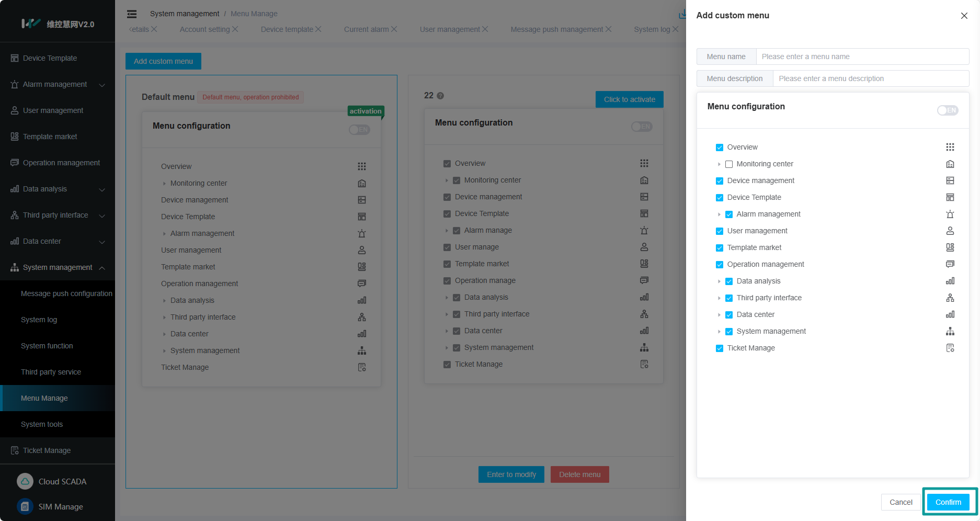This screenshot has height=521, width=980.
Task: Close the User management tab
Action: [x=485, y=29]
